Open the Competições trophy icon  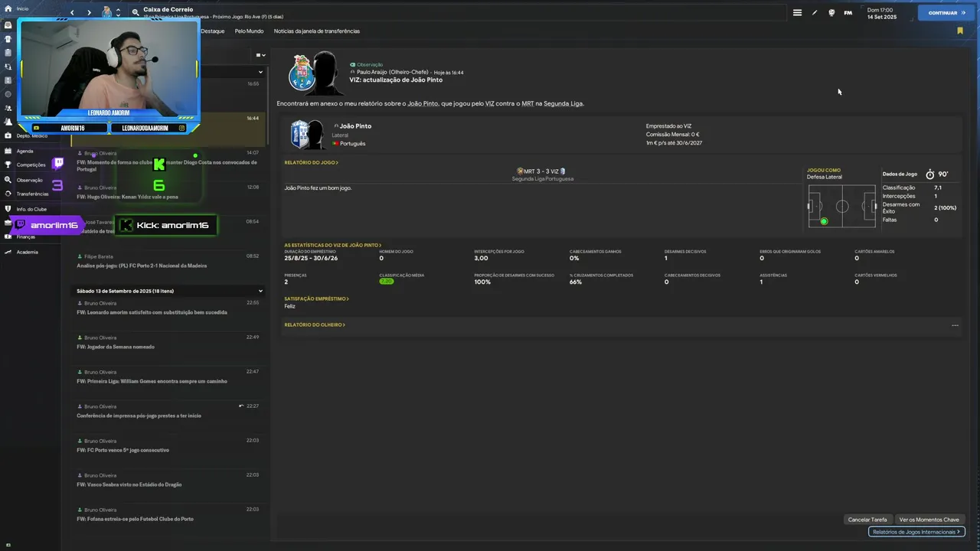coord(8,165)
